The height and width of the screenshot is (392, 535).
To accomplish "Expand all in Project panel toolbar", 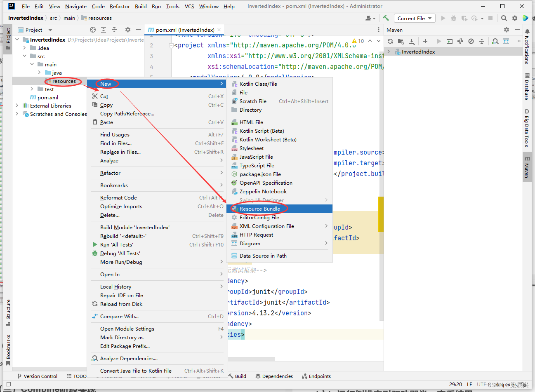I will coord(104,30).
